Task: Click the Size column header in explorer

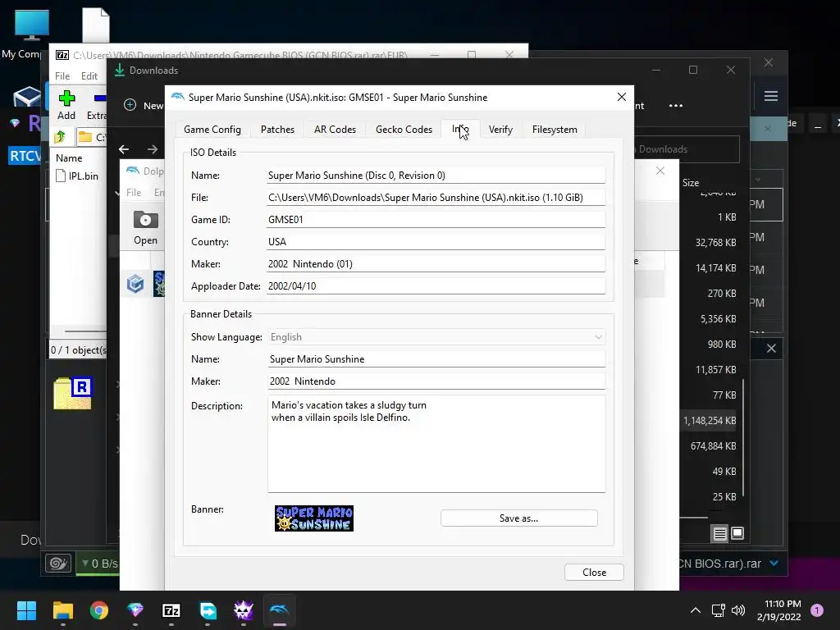Action: pos(691,183)
